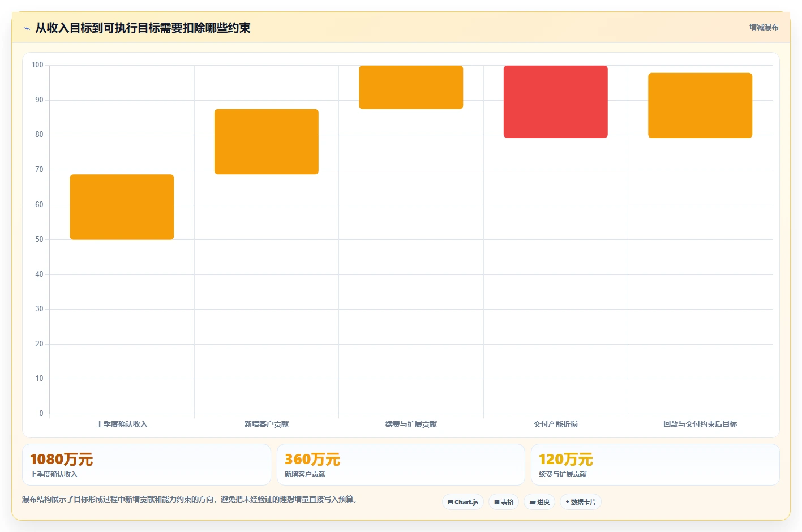The image size is (802, 532).
Task: Click the x-axis label 新增客户贡献
Action: pos(267,424)
